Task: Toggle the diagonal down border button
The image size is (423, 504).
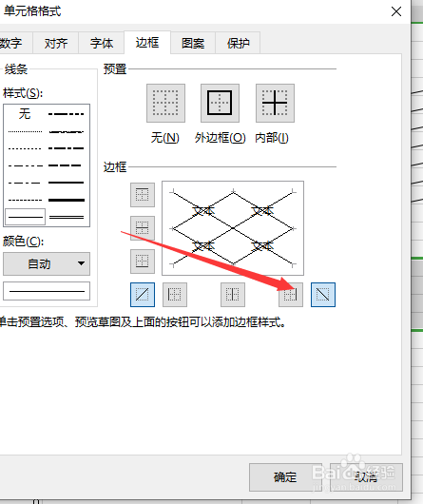Action: coord(323,295)
